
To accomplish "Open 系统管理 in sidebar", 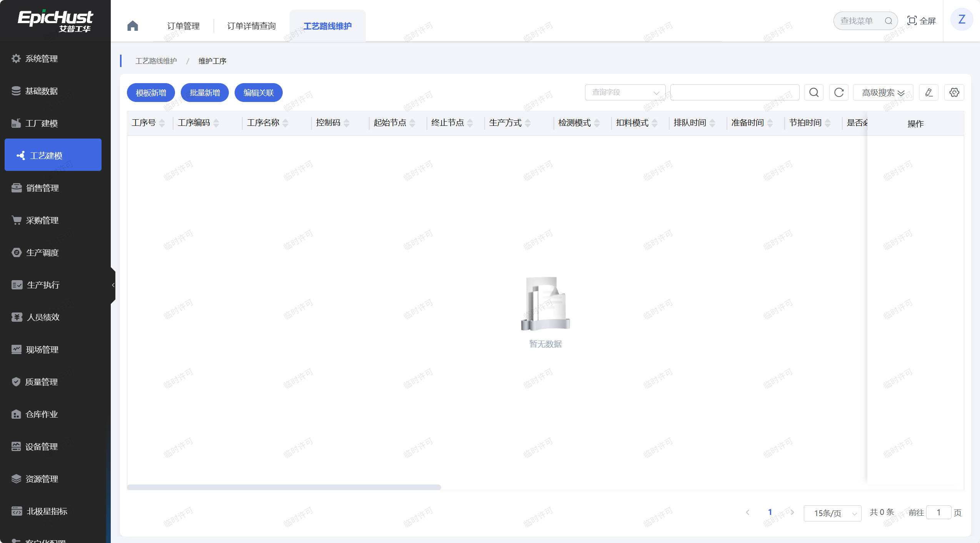I will [42, 58].
